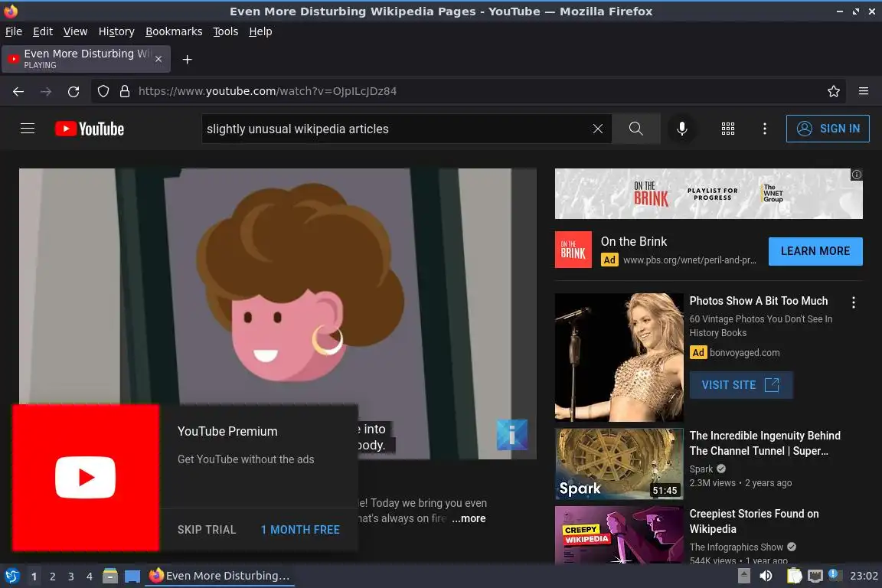Screen dimensions: 882x588
Task: Open the tracking protection shield icon
Action: (x=103, y=91)
